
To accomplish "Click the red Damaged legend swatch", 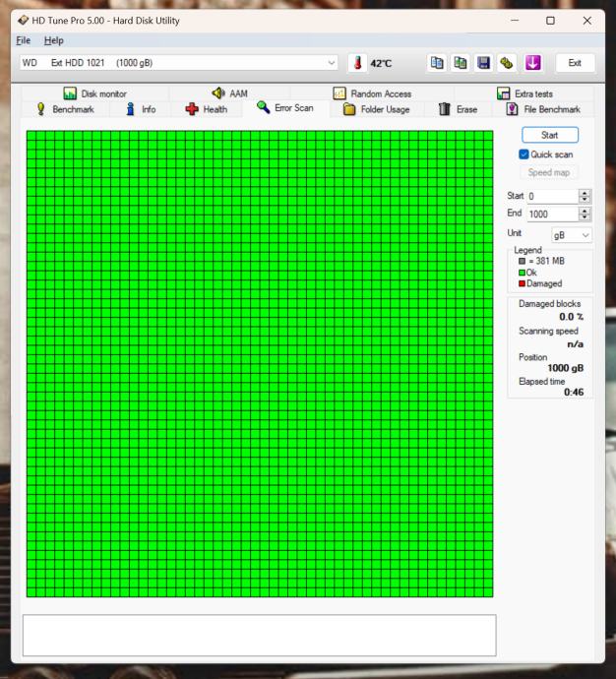I will click(522, 283).
